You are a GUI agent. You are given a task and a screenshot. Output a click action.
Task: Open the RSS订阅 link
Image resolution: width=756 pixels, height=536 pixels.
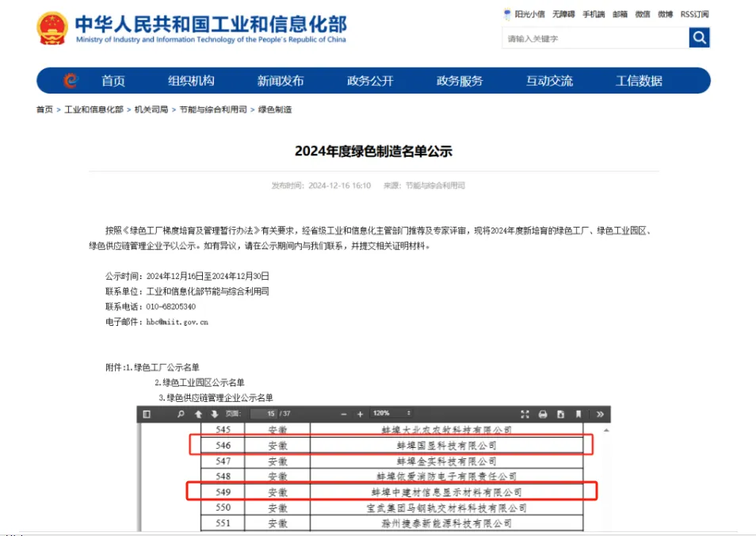[694, 14]
